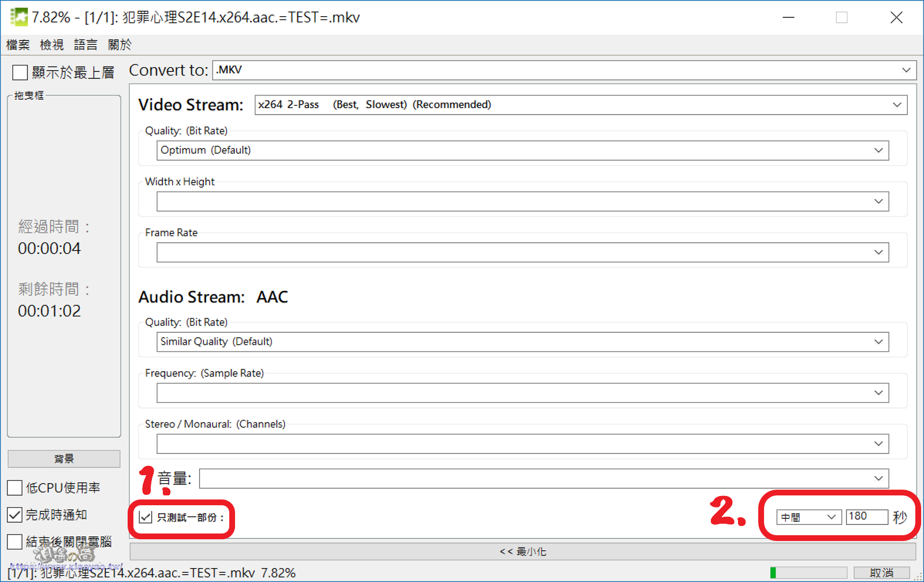The width and height of the screenshot is (924, 582).
Task: Click the 背景 button
Action: click(64, 459)
